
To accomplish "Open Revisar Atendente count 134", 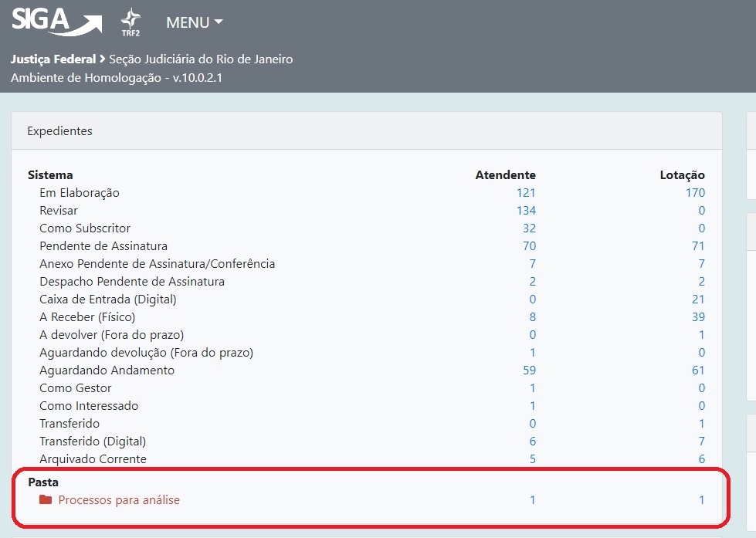I will pos(526,211).
